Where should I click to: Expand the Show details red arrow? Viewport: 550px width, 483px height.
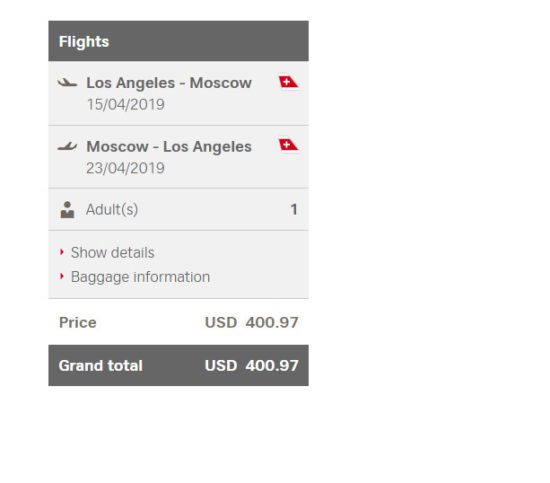[62, 252]
